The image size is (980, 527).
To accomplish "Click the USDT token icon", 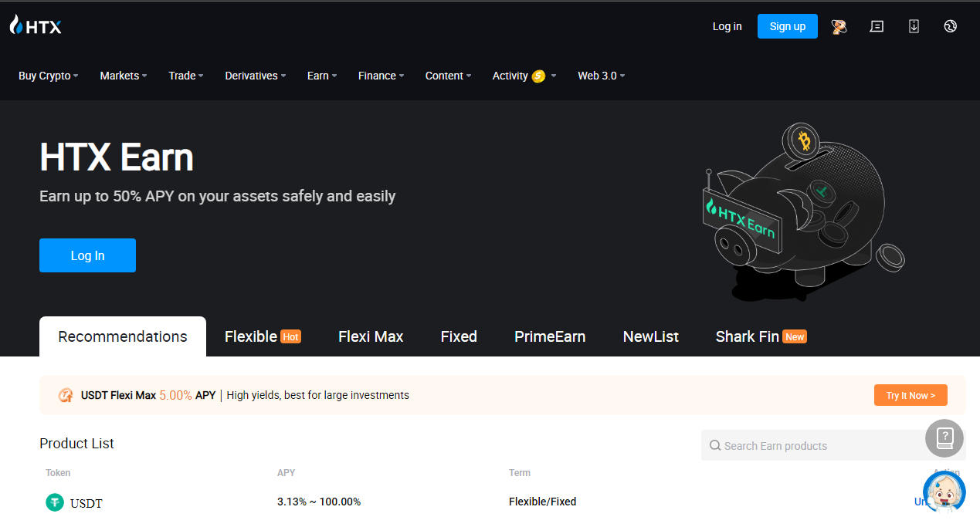I will (x=54, y=502).
